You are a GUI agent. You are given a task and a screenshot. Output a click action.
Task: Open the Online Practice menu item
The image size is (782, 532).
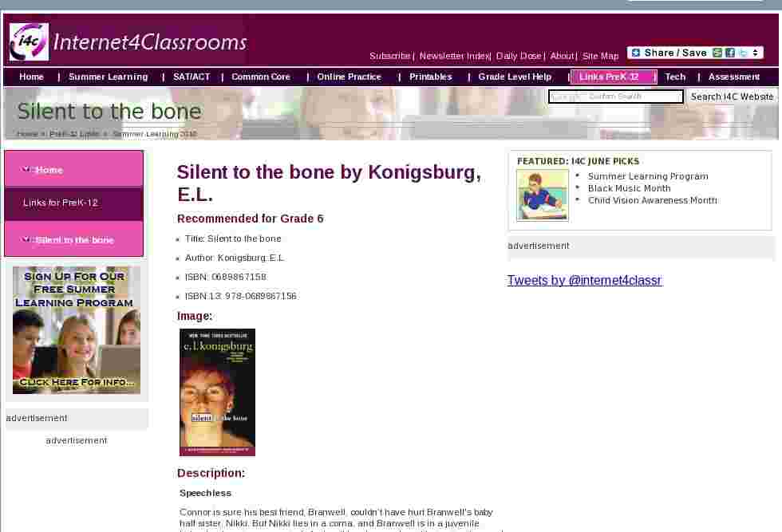pyautogui.click(x=350, y=77)
